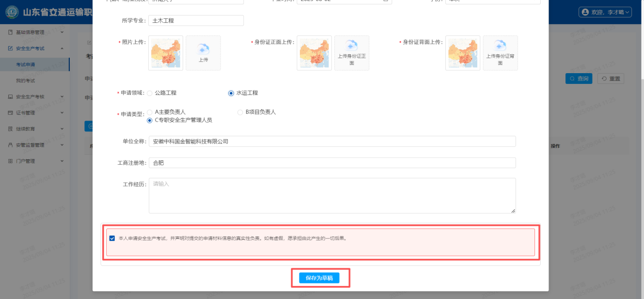Open the uploaded 身份证背面 map thumbnail
The image size is (644, 299).
[x=463, y=53]
